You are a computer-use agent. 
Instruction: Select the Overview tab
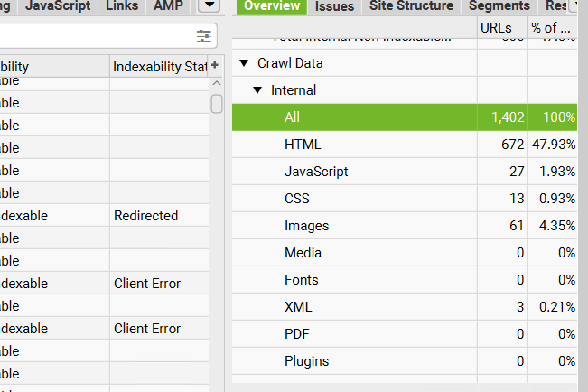tap(272, 6)
